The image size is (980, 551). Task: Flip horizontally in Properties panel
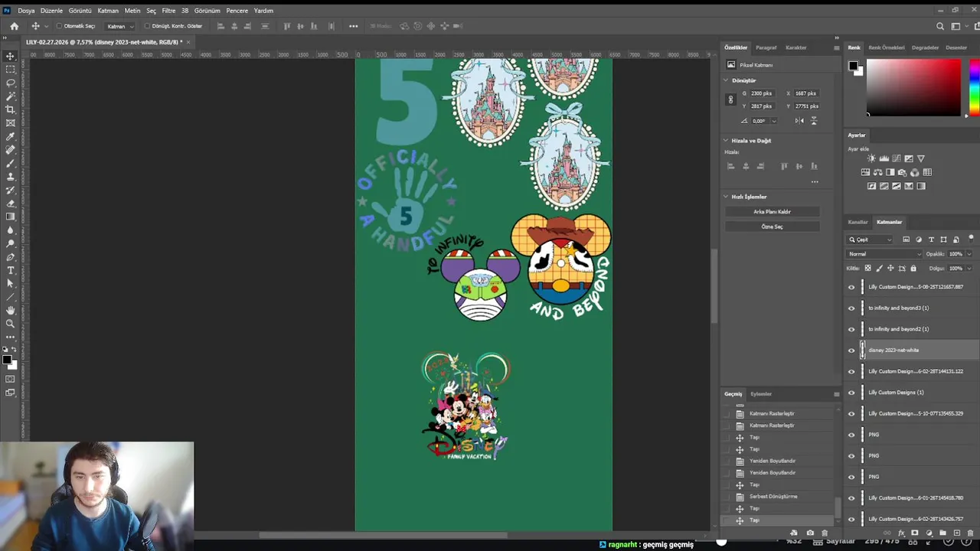pyautogui.click(x=800, y=121)
